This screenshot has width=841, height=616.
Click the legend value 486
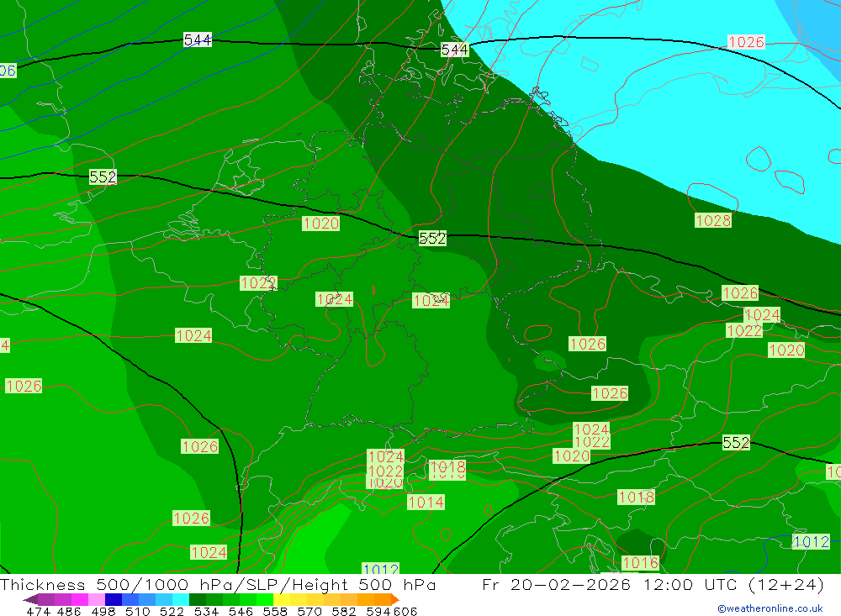click(x=69, y=612)
